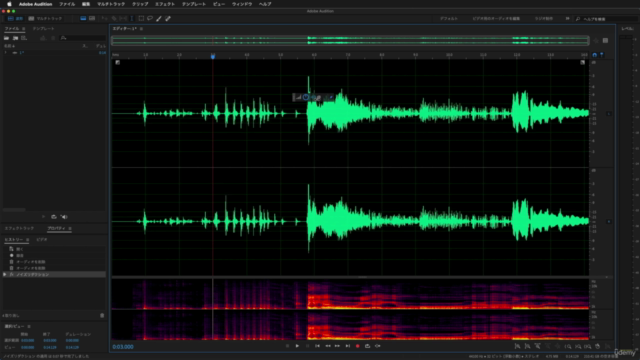Toggle the spectral frequency display button
The height and width of the screenshot is (360, 640).
point(83,18)
